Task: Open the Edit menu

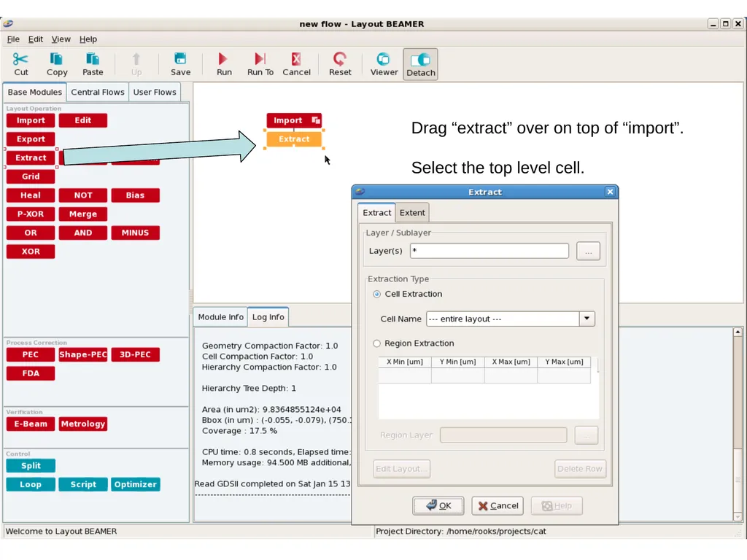Action: point(35,39)
